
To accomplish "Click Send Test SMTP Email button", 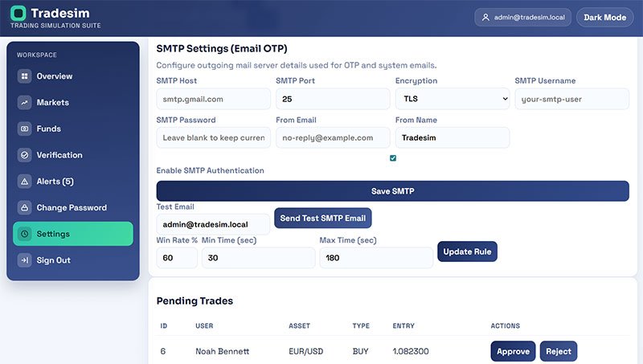I will (x=323, y=218).
